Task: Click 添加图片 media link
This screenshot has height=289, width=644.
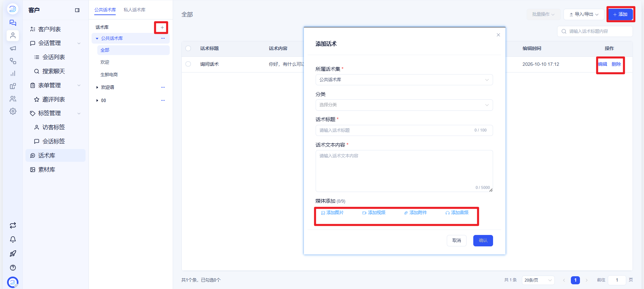Action: pyautogui.click(x=332, y=213)
